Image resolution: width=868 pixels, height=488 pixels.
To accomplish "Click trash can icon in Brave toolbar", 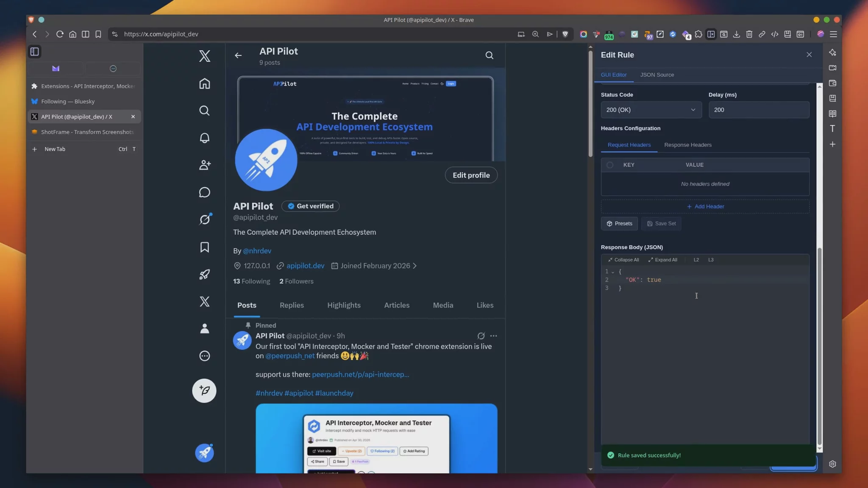I will point(749,34).
